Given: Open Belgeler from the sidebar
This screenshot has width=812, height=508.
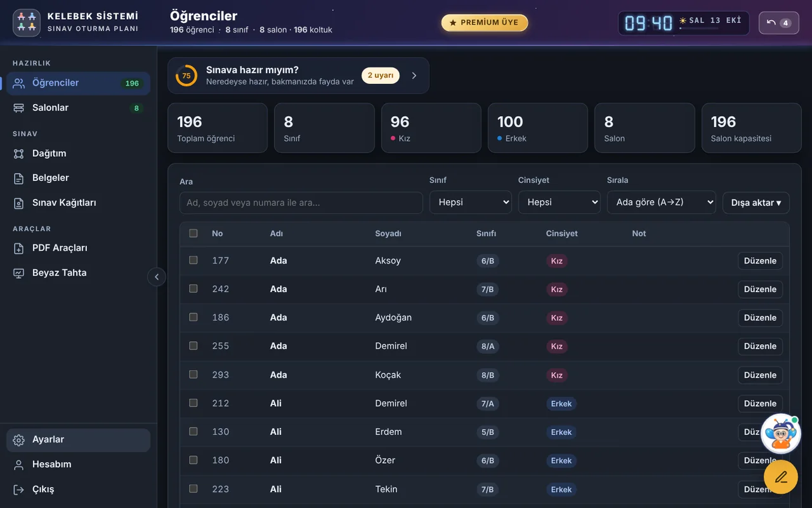Looking at the screenshot, I should click(78, 178).
